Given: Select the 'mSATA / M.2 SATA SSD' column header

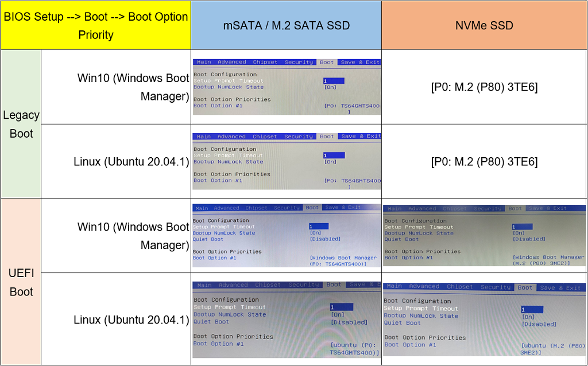Looking at the screenshot, I should (286, 25).
